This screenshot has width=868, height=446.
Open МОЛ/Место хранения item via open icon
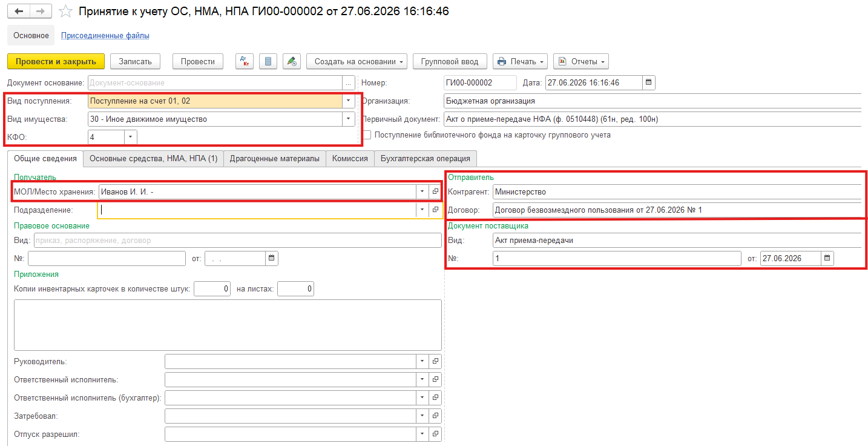coord(435,192)
